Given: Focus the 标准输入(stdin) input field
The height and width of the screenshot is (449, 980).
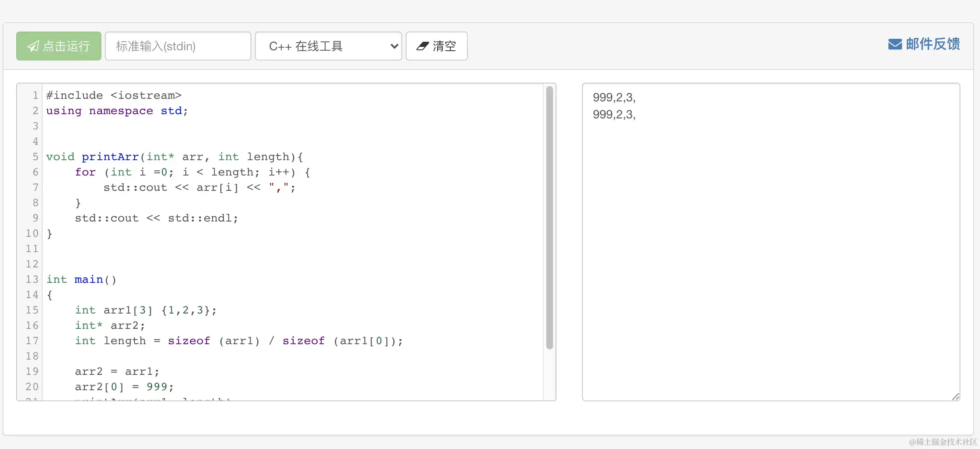Looking at the screenshot, I should point(178,46).
